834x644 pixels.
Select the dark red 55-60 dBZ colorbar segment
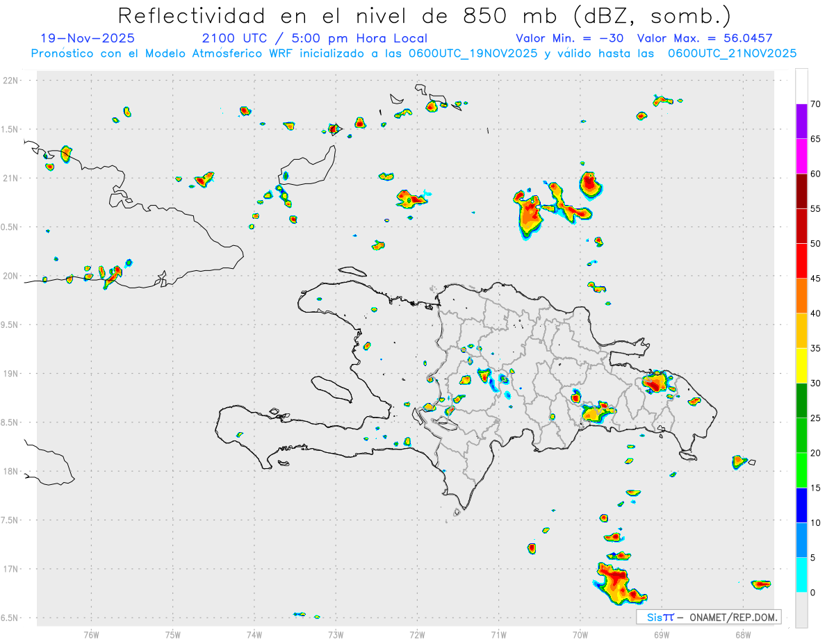click(801, 191)
